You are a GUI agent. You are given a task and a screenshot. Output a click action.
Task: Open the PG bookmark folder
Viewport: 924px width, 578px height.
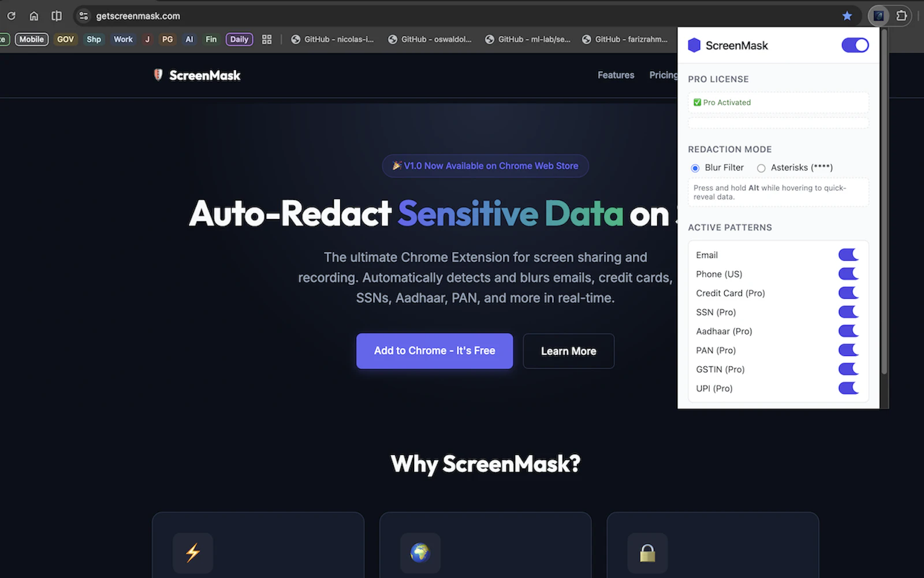pyautogui.click(x=167, y=39)
